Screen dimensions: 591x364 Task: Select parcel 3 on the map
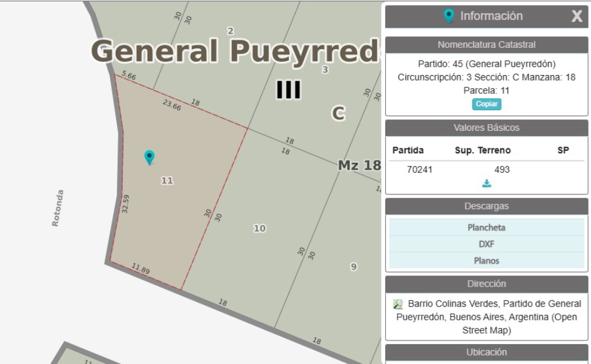click(325, 70)
